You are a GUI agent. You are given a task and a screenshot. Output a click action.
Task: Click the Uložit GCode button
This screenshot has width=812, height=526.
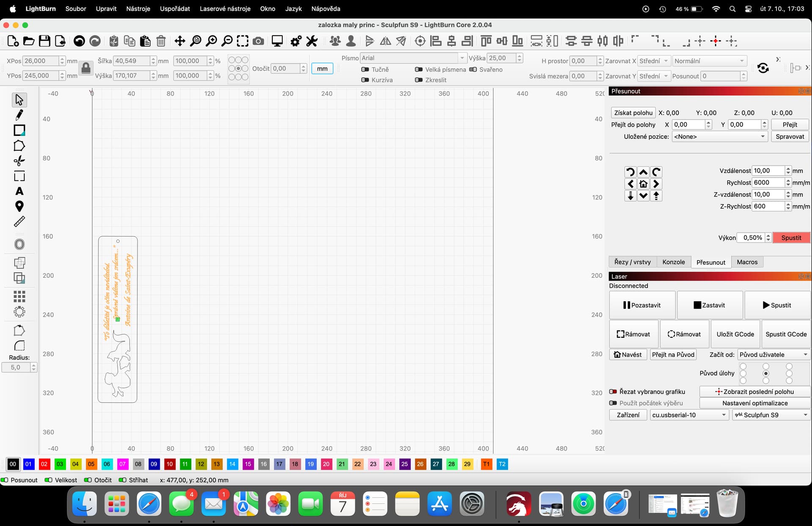tap(735, 334)
